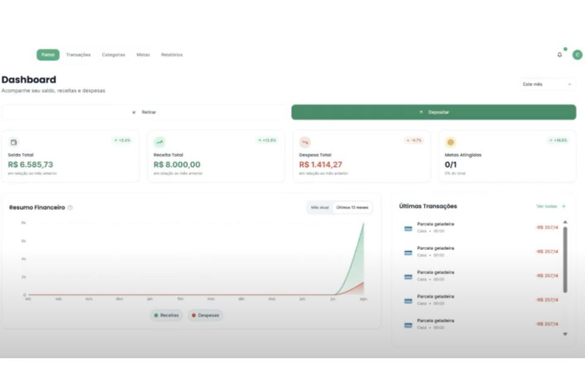The image size is (585, 392).
Task: Click the notification bell icon
Action: click(x=559, y=55)
